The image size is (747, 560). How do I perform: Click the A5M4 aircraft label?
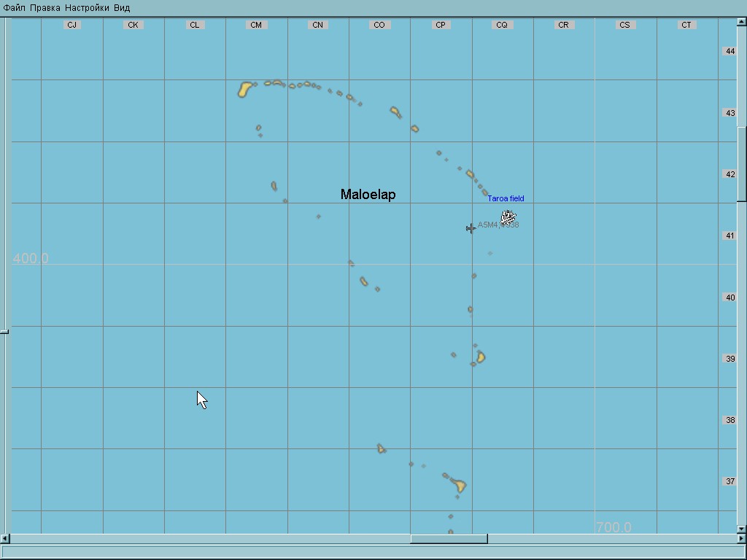(498, 225)
